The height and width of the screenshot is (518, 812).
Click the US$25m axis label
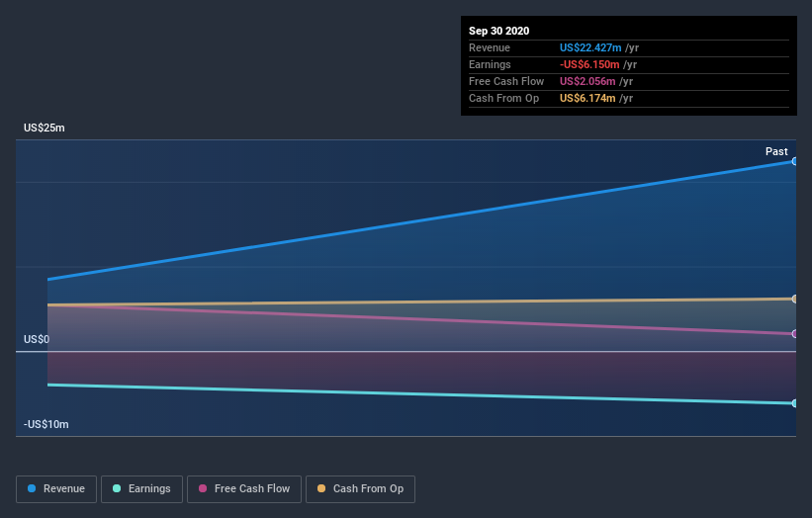[x=45, y=128]
